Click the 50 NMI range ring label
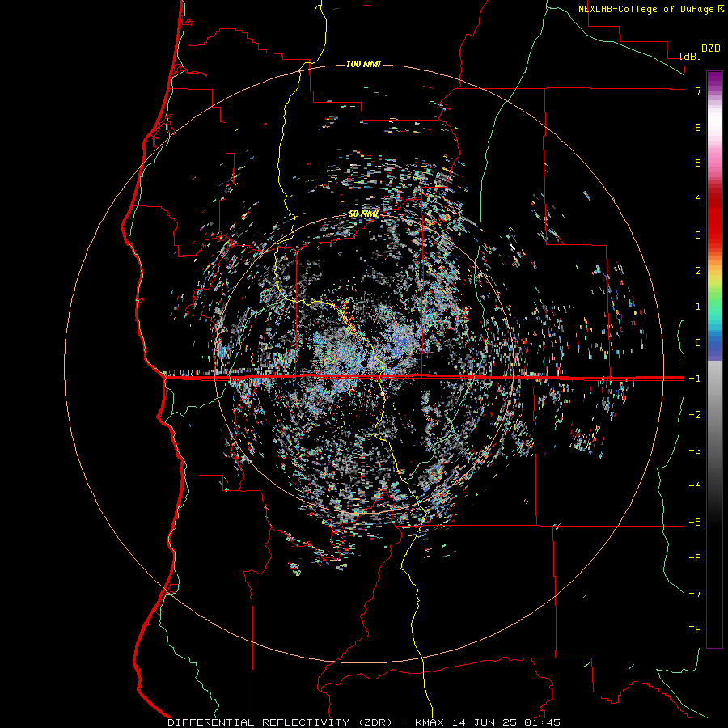728x728 pixels. [363, 214]
